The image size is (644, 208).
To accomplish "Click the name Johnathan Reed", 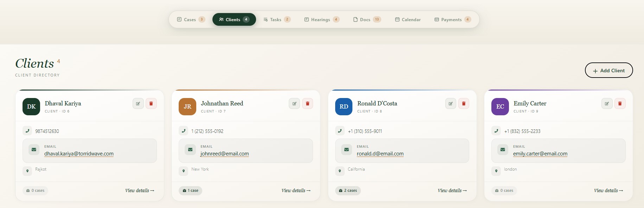I will (x=222, y=103).
